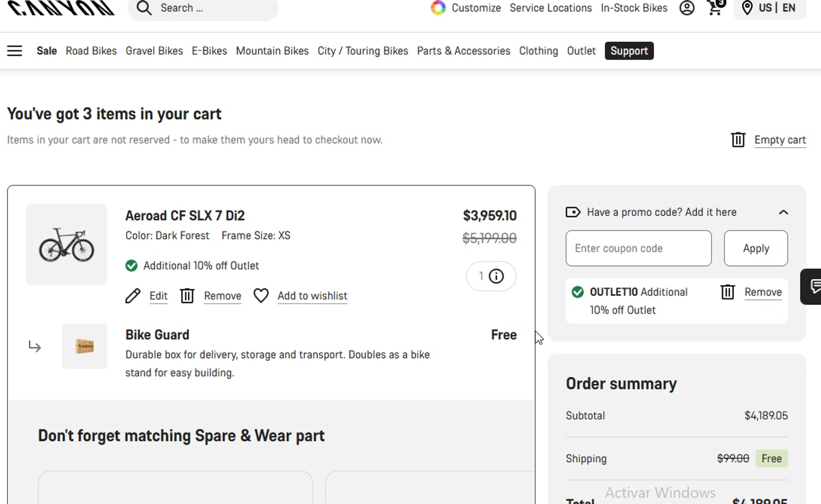Open Mountain Bikes category
The height and width of the screenshot is (504, 821).
coord(272,51)
